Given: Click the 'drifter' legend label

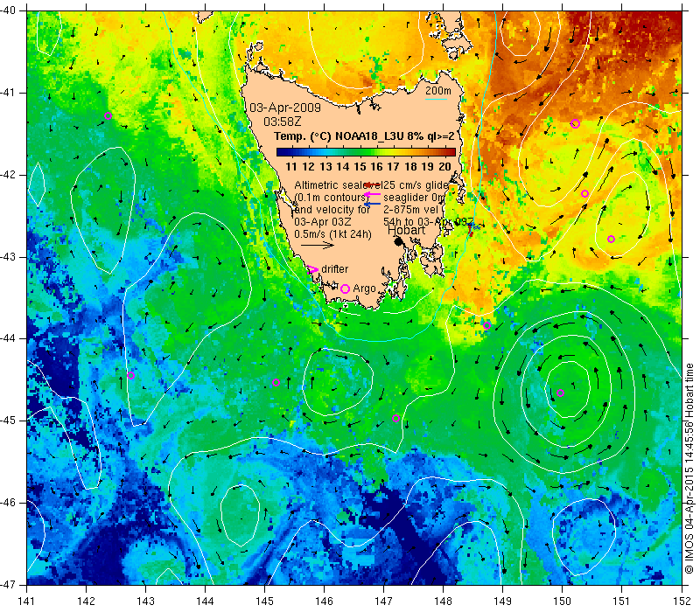Looking at the screenshot, I should tap(335, 269).
